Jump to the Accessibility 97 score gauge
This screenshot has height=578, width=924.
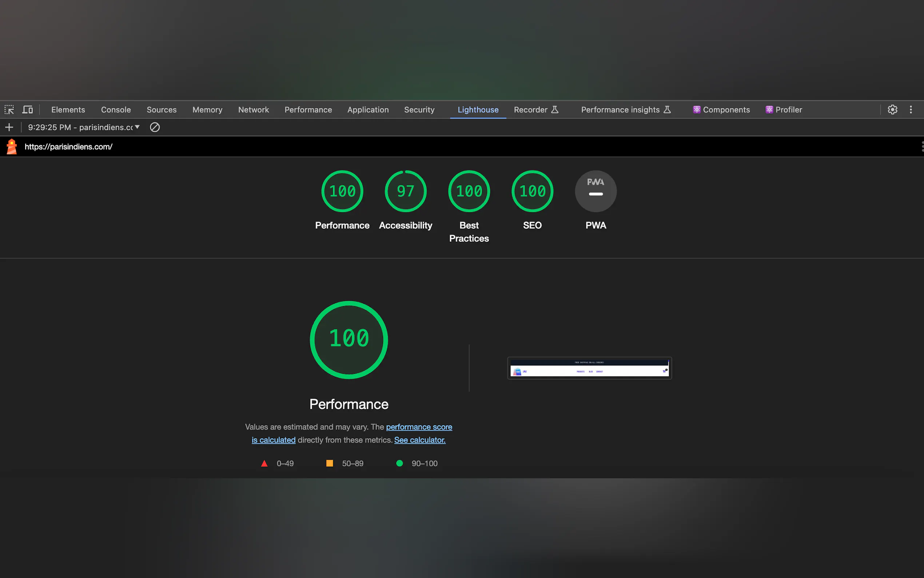(405, 191)
